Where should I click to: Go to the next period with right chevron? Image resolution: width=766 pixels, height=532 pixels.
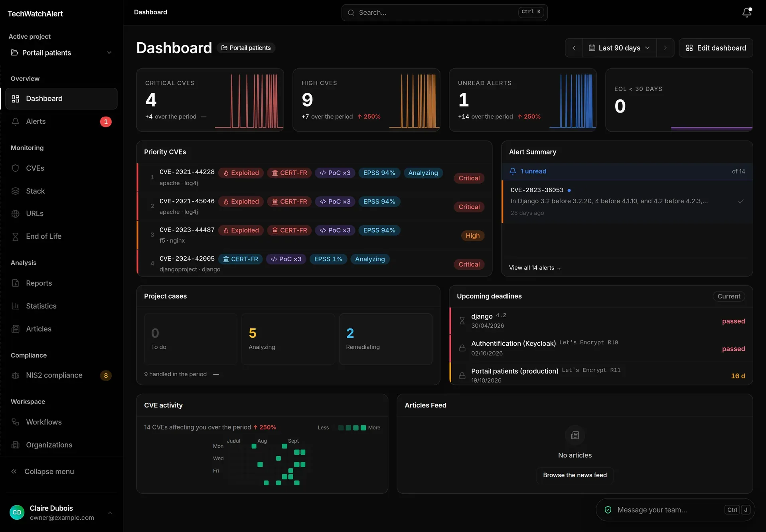click(665, 48)
